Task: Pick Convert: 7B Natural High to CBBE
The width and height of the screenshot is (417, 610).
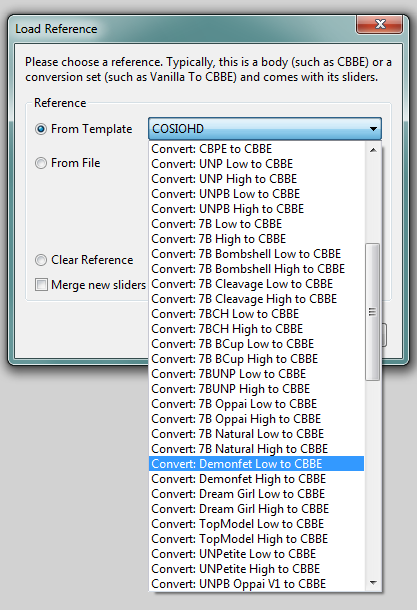Action: (x=256, y=449)
